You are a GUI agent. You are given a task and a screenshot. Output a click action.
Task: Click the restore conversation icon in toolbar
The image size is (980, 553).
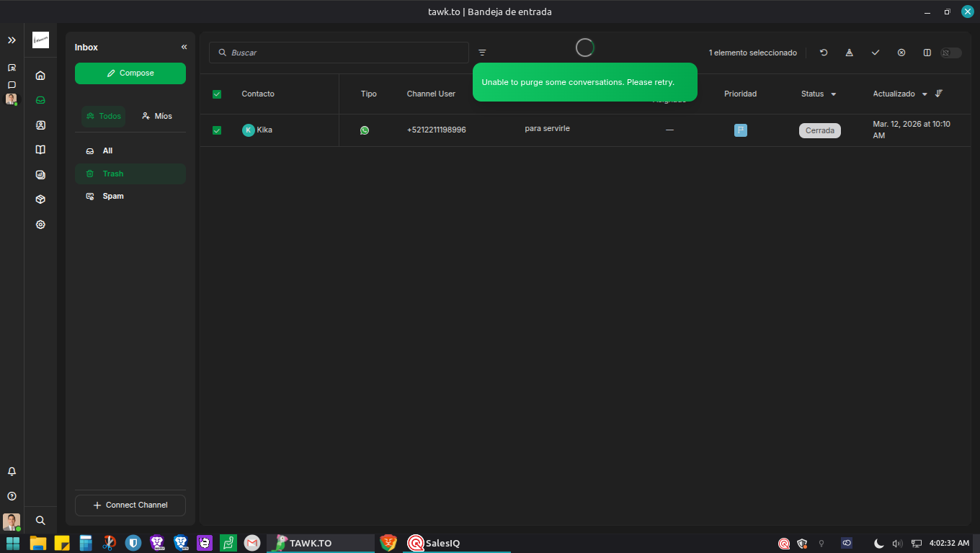click(824, 53)
